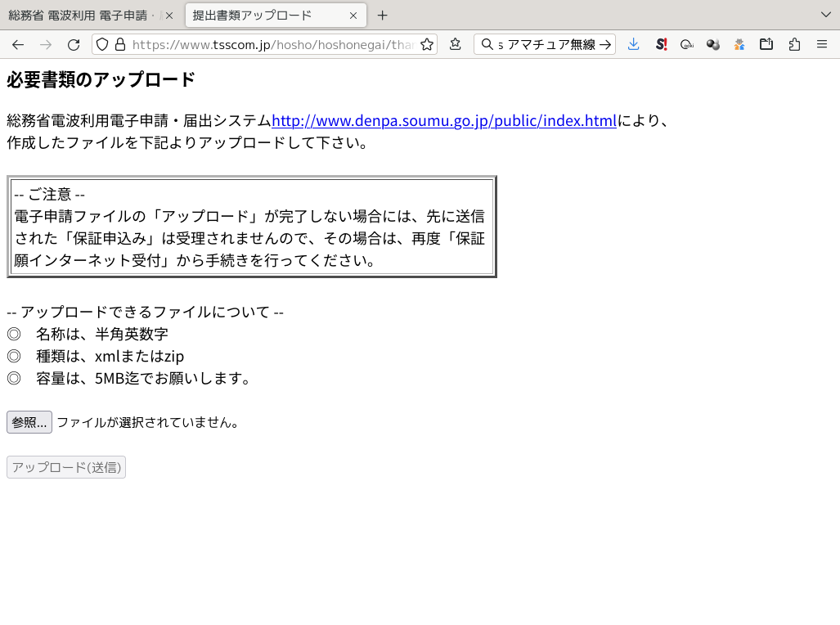Click the search box go arrow
Image resolution: width=840 pixels, height=625 pixels.
click(606, 45)
